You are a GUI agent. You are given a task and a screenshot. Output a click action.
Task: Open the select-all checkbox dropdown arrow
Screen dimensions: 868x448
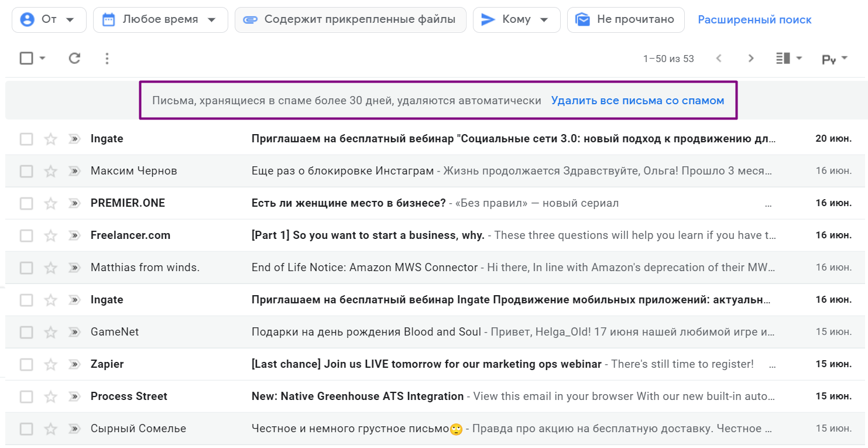pos(42,58)
